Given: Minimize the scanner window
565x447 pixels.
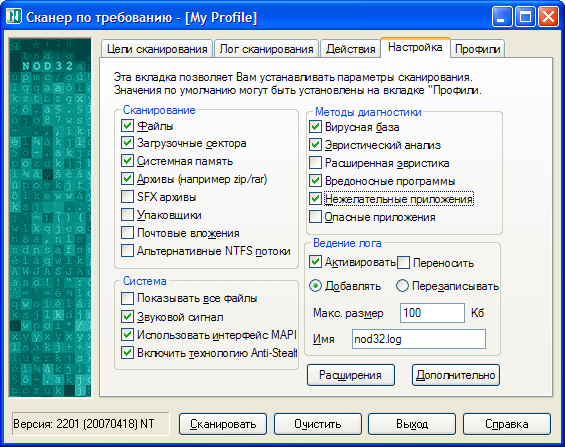Looking at the screenshot, I should (502, 17).
